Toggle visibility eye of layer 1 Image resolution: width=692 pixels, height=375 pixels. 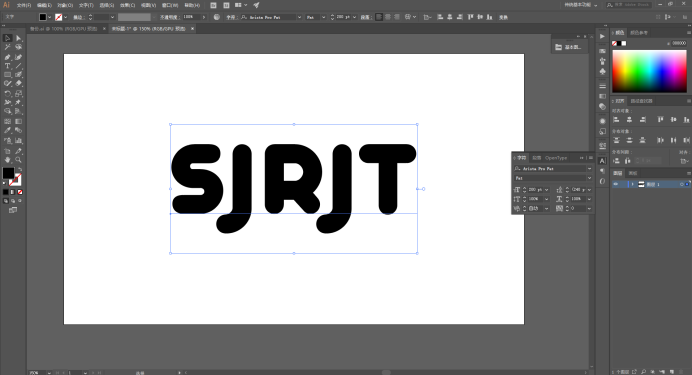[616, 184]
